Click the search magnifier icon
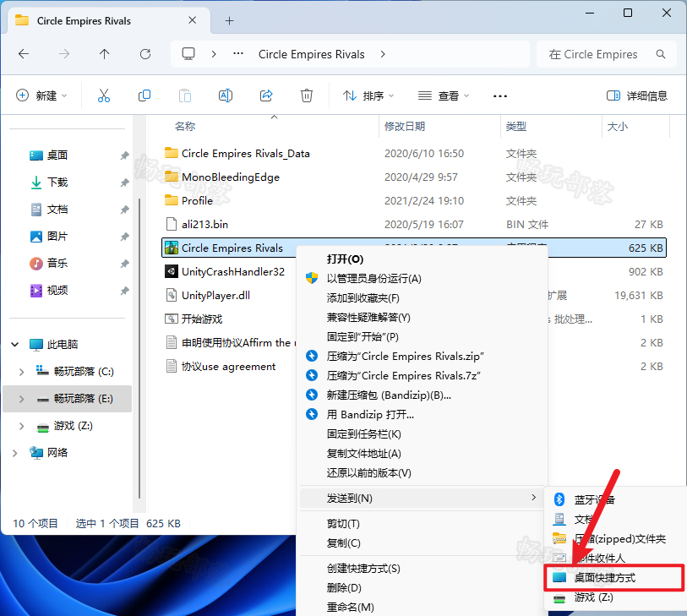The image size is (687, 616). point(660,54)
